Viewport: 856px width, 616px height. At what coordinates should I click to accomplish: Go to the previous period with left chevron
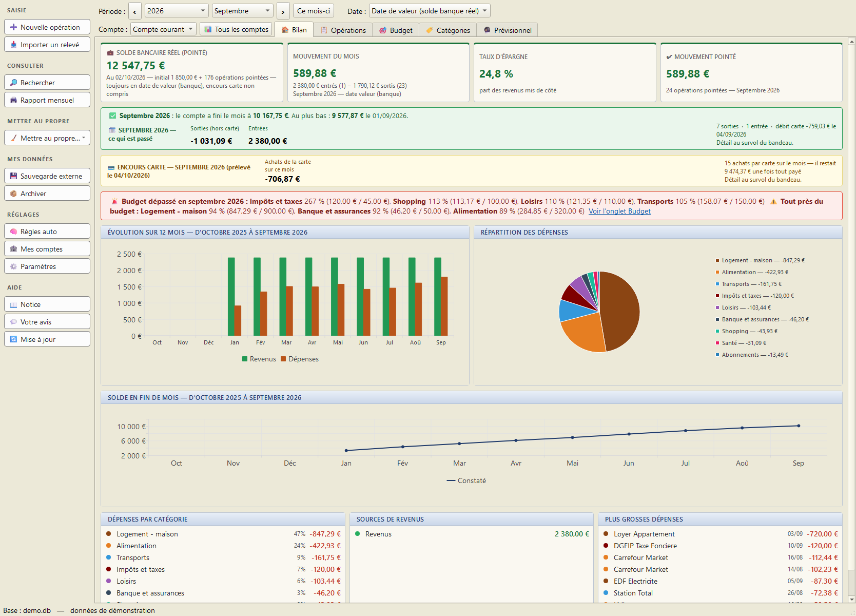coord(134,11)
